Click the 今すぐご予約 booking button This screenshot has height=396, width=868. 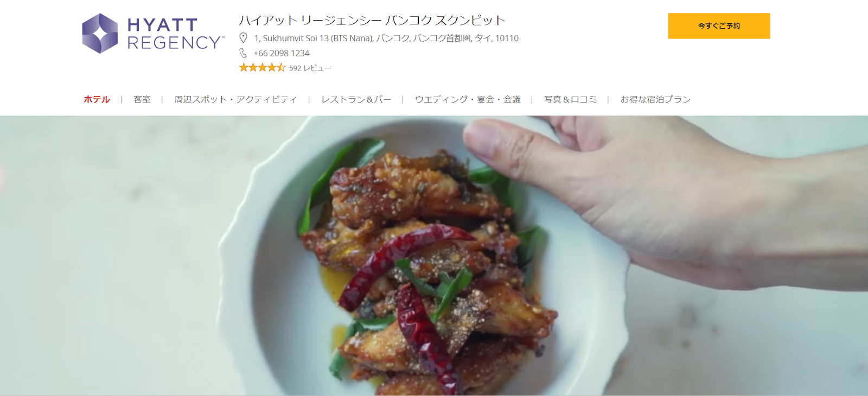point(719,26)
